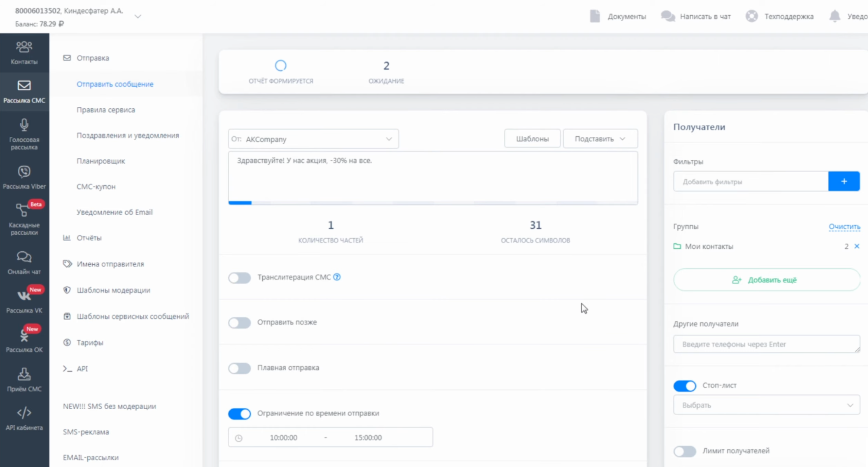Click the Техподдержка lifebuoy icon
The width and height of the screenshot is (868, 467).
pyautogui.click(x=752, y=16)
